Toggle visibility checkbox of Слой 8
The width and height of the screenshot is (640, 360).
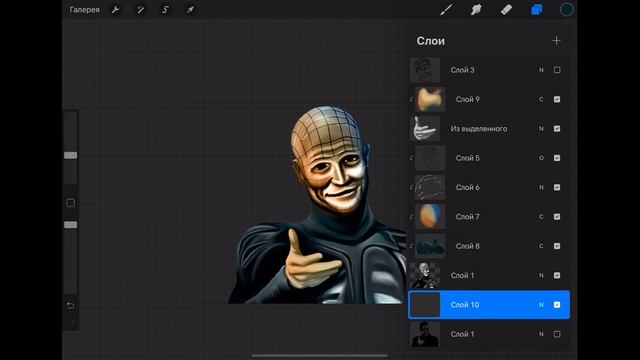tap(557, 246)
